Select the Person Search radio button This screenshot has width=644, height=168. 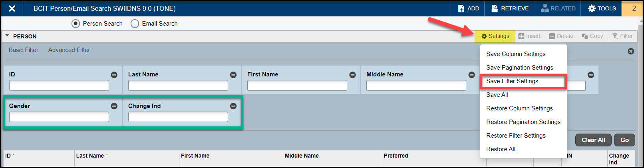tap(76, 24)
